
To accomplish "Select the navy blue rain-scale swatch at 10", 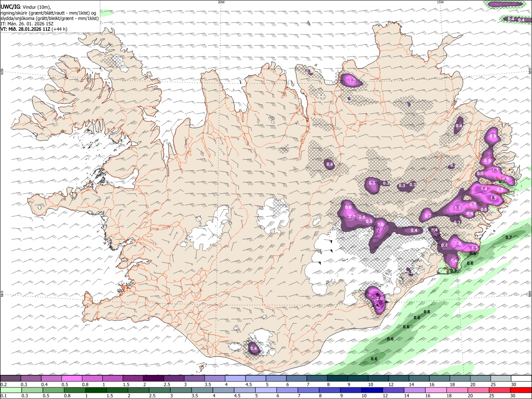I will click(x=372, y=390).
